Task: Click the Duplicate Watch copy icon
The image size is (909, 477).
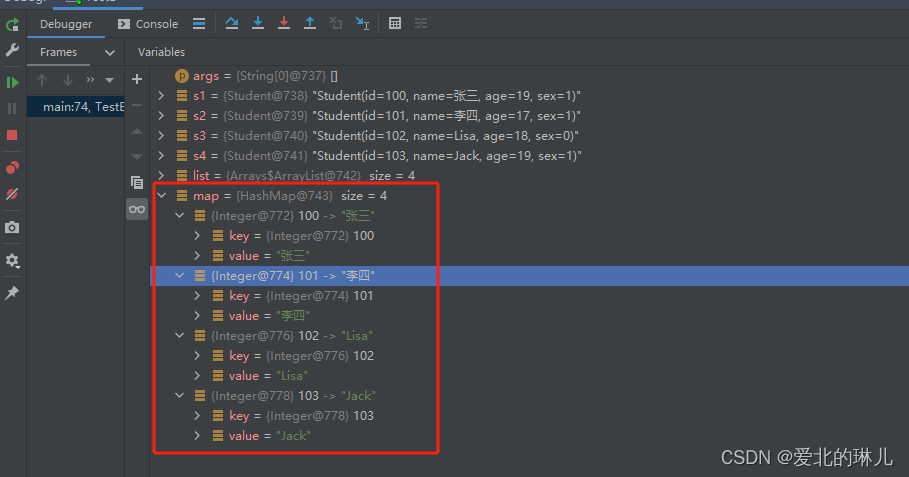Action: 137,183
